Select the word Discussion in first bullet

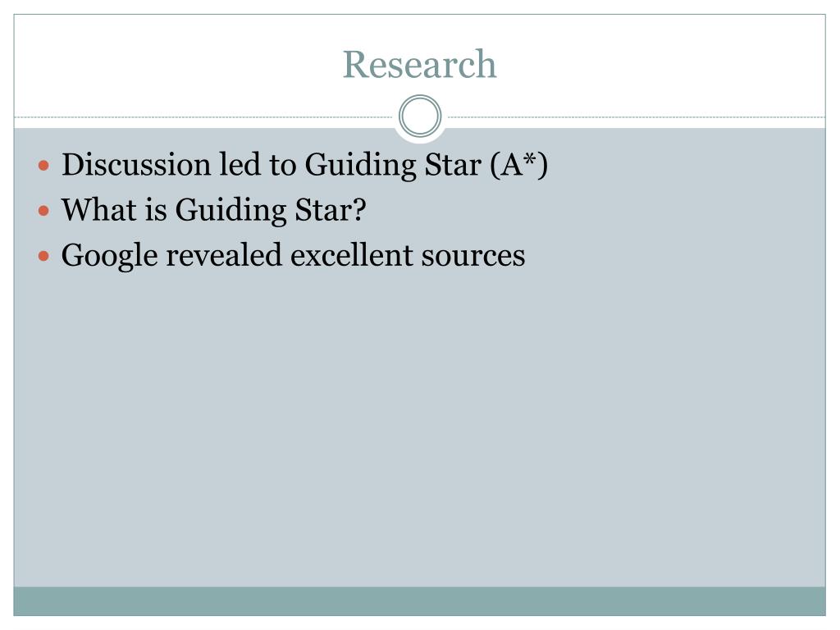[136, 164]
